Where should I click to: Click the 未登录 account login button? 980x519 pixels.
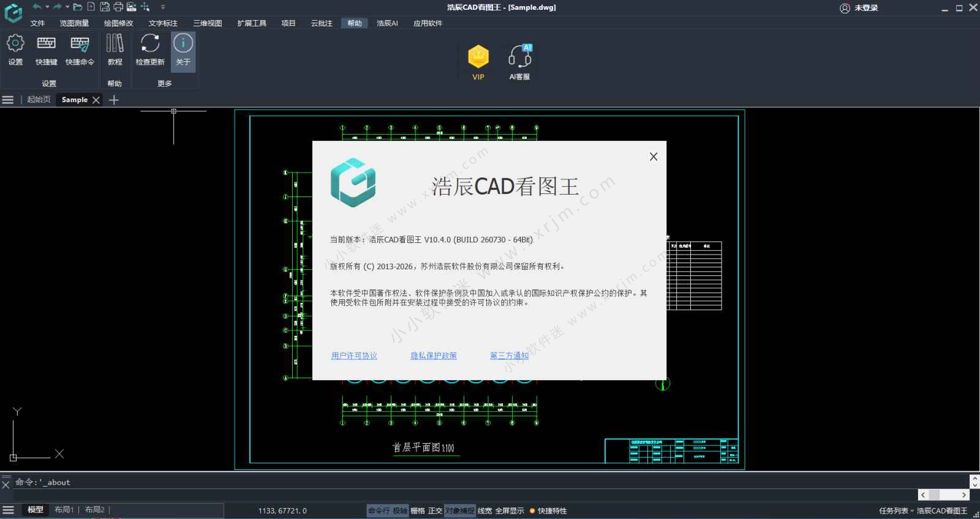pyautogui.click(x=859, y=8)
